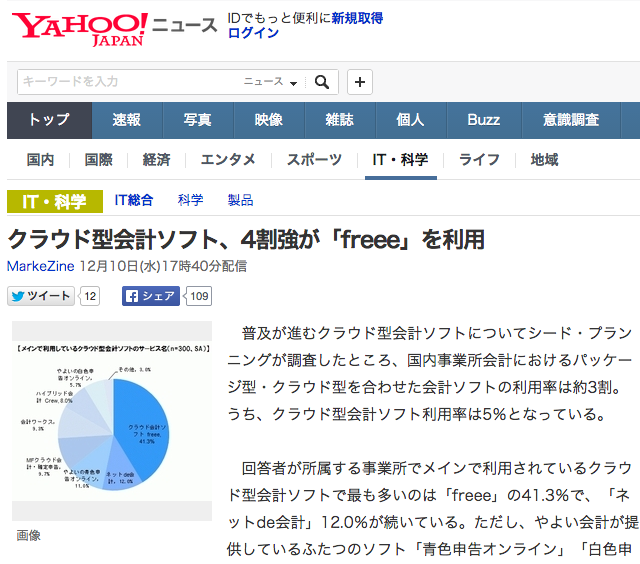Open the share count bubble showing 109
This screenshot has height=564, width=640.
200,296
